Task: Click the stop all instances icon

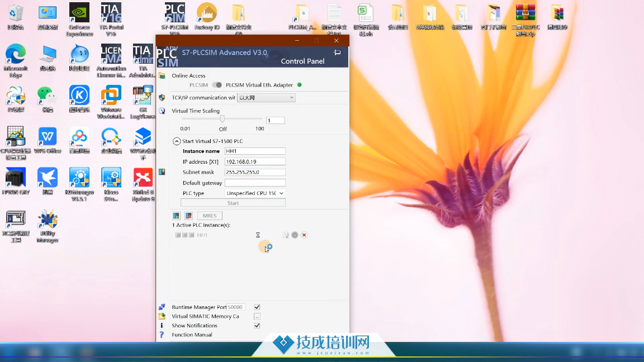Action: point(188,216)
